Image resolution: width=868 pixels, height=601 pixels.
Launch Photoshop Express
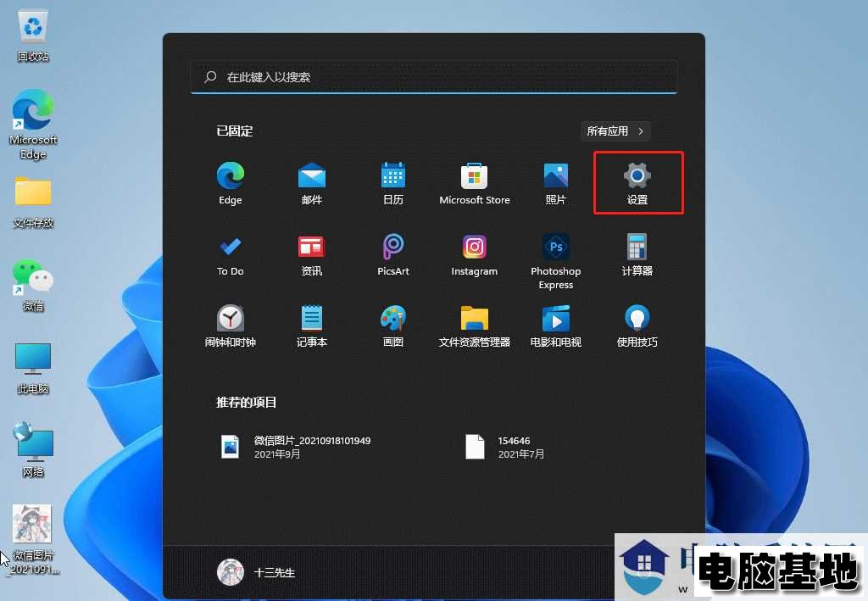[556, 261]
